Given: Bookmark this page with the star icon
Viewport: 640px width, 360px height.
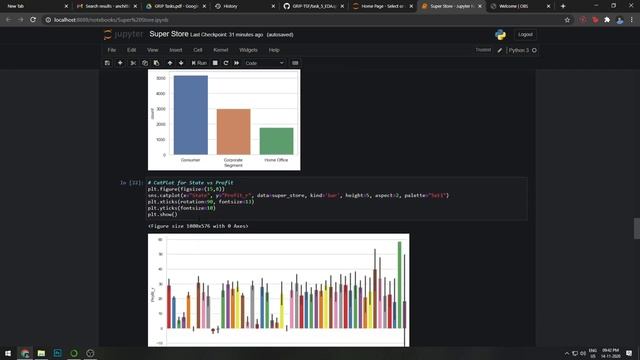Looking at the screenshot, I should tap(567, 20).
